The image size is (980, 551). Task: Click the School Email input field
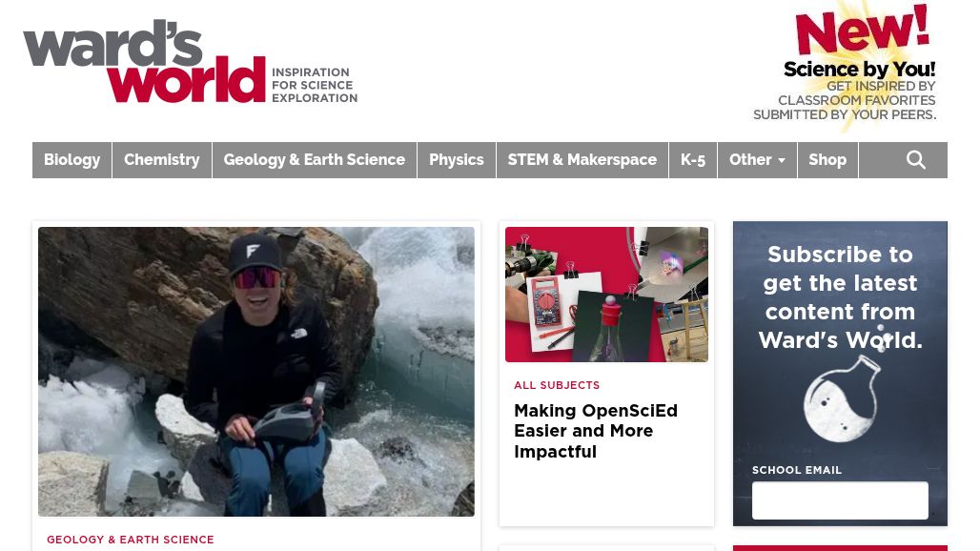[840, 500]
